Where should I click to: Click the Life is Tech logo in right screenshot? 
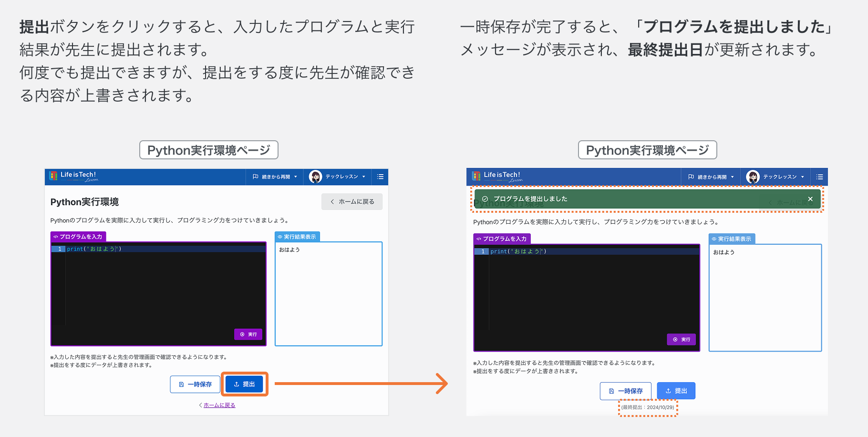(x=497, y=177)
